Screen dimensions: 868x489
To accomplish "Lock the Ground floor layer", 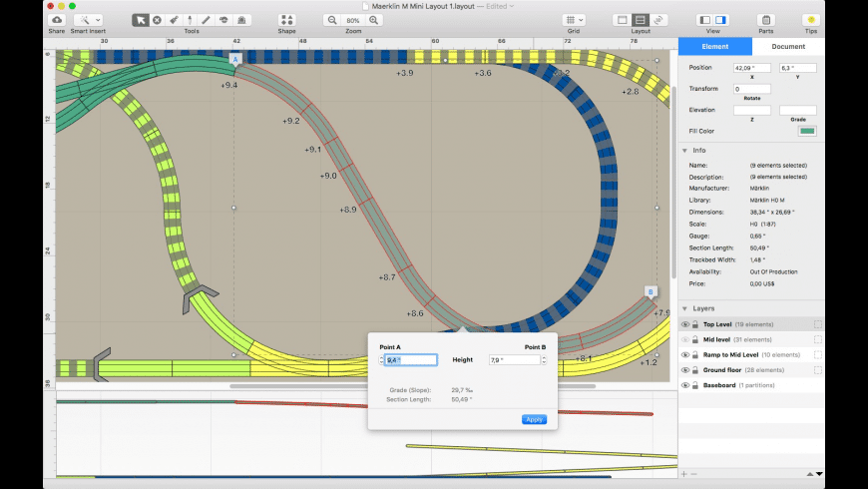I will [695, 369].
